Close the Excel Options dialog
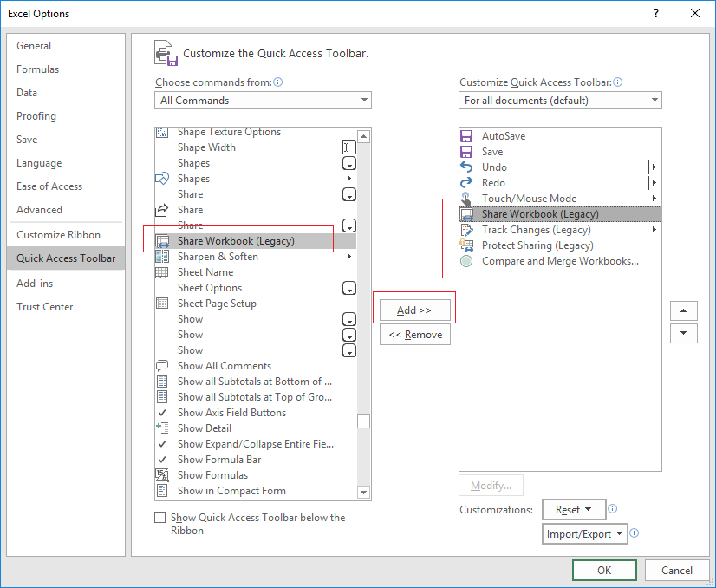Viewport: 716px width, 588px height. tap(695, 13)
